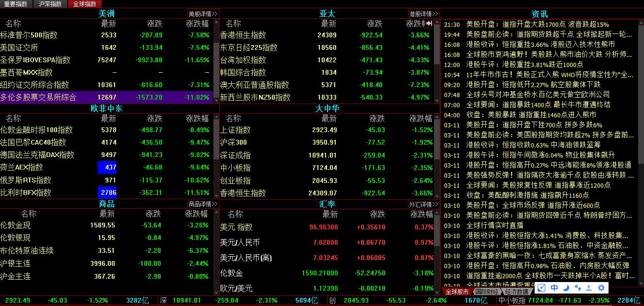Sort Americas table by 涨跌幅 column header
The width and height of the screenshot is (644, 306).
(197, 23)
